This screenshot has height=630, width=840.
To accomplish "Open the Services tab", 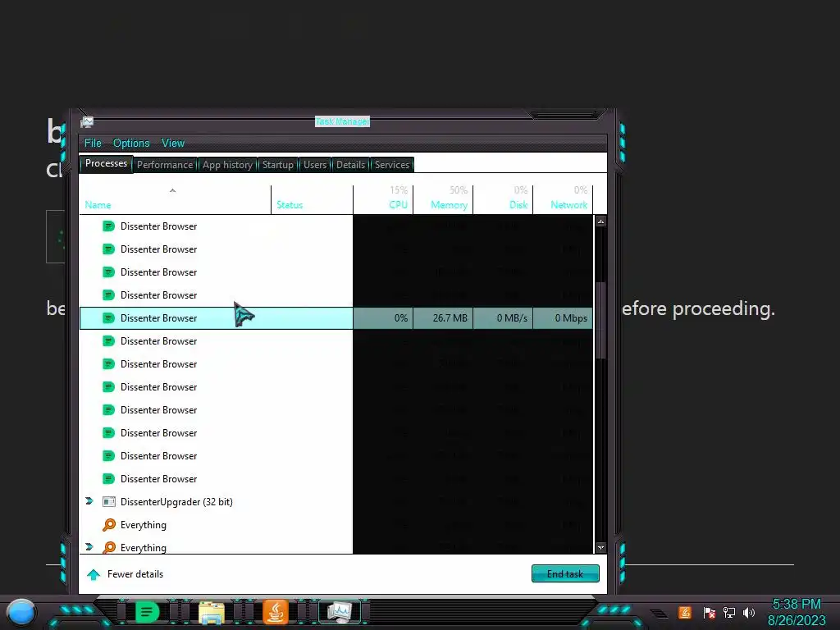I will click(x=391, y=164).
